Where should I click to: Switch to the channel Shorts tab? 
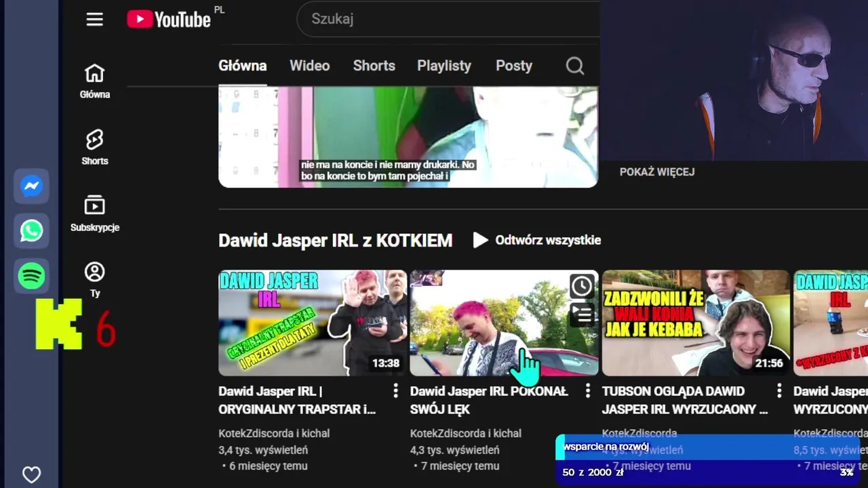374,66
